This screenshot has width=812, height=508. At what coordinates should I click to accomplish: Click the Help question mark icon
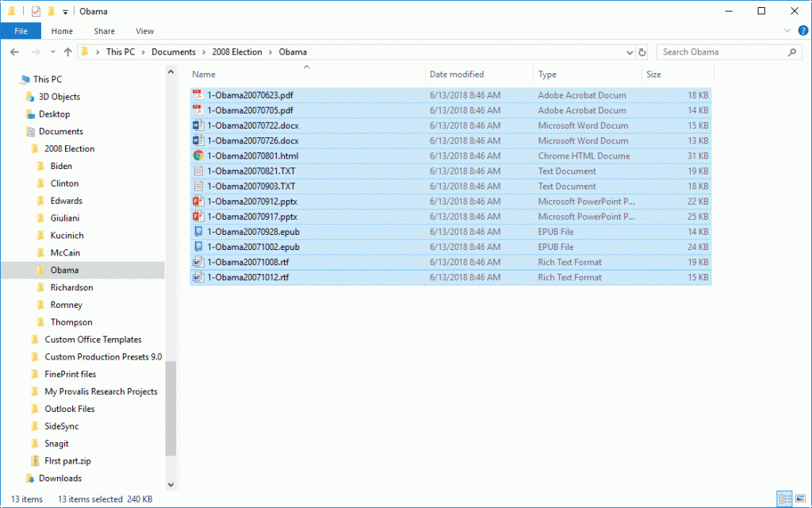pyautogui.click(x=803, y=30)
